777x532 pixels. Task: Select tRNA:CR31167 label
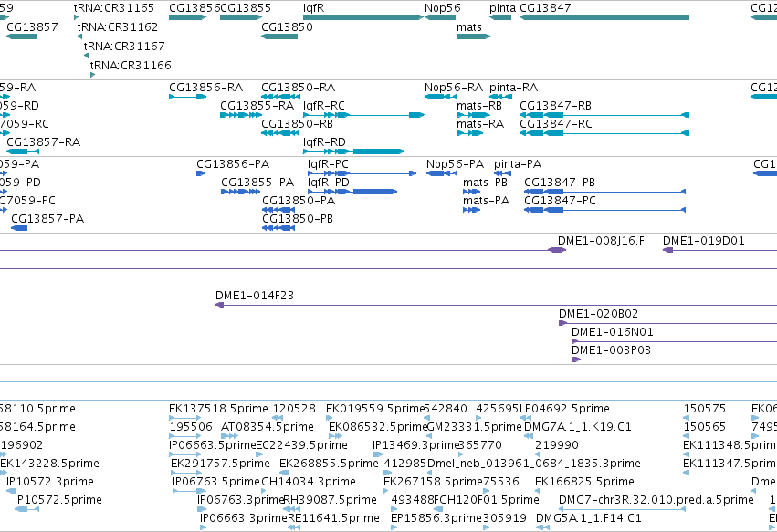coord(124,46)
